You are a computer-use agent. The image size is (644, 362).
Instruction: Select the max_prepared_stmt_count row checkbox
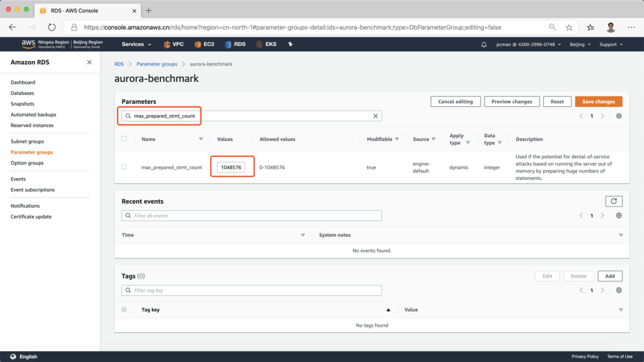[124, 167]
